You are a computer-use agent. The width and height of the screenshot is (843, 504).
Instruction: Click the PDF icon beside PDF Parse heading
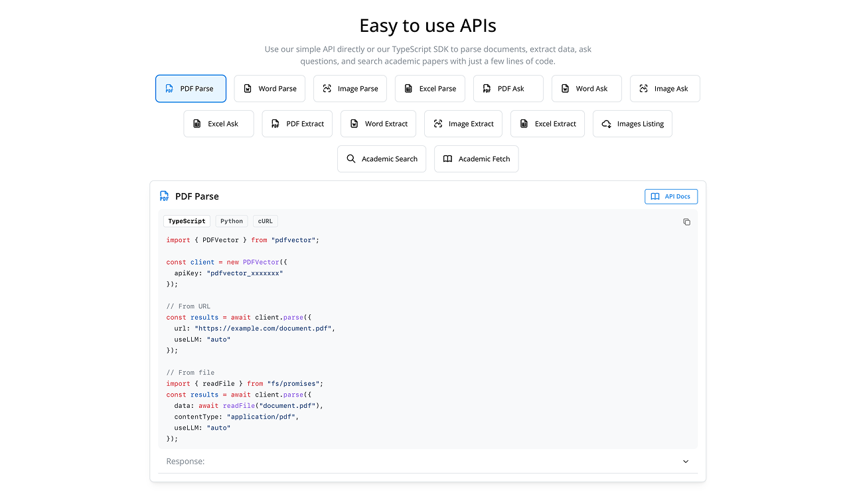point(165,196)
